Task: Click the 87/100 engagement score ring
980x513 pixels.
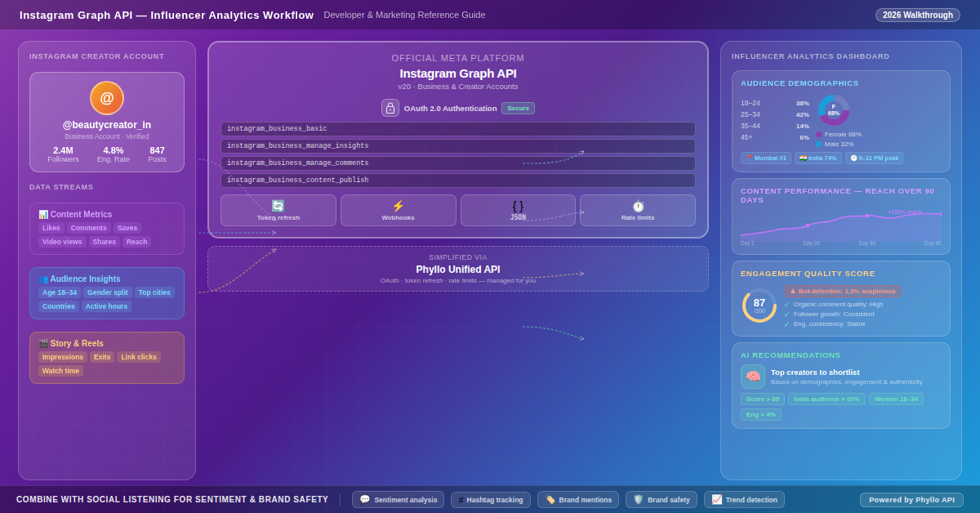Action: pyautogui.click(x=759, y=306)
